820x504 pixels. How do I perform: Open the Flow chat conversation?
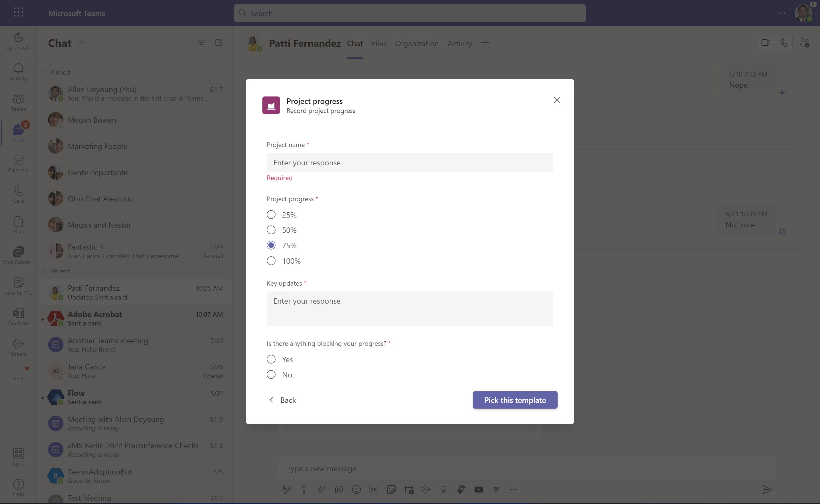135,397
